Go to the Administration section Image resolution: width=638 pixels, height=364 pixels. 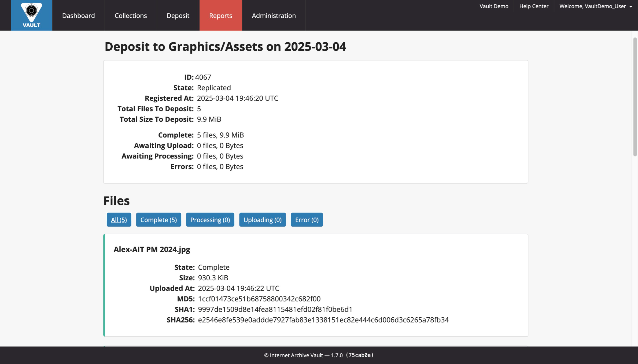click(x=274, y=15)
